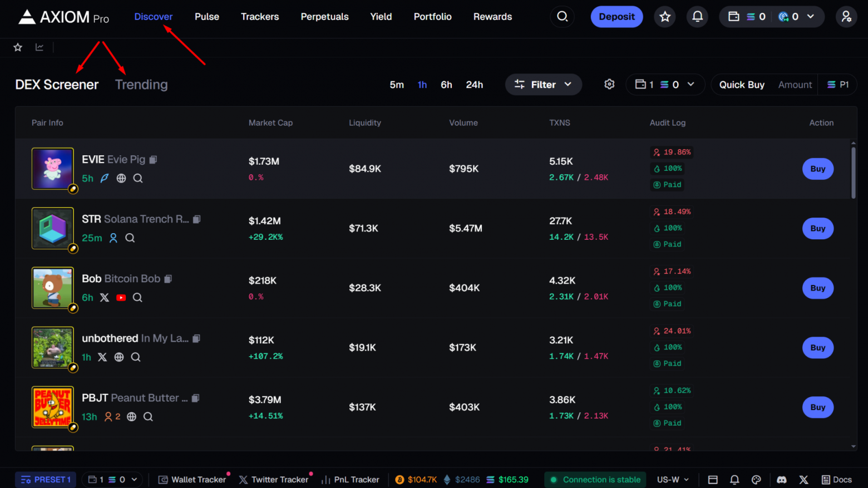
Task: Click the YouTube icon for Bitcoin Bob
Action: tap(121, 297)
